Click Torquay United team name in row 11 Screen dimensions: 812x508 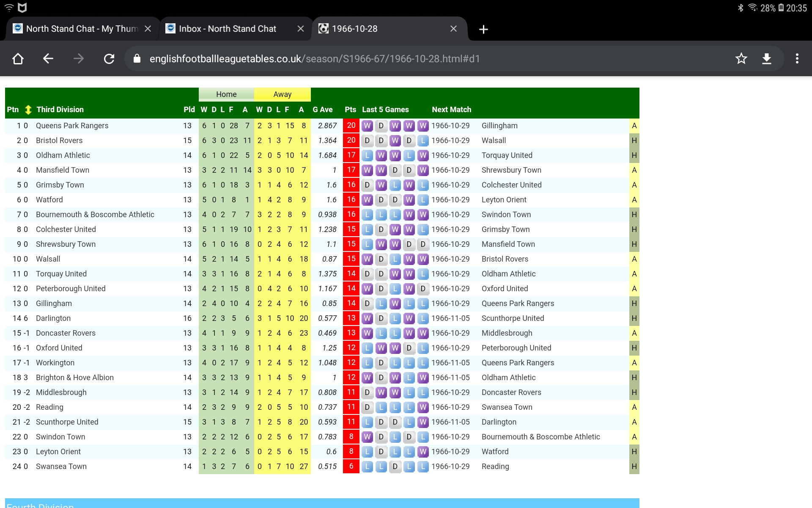click(x=61, y=274)
